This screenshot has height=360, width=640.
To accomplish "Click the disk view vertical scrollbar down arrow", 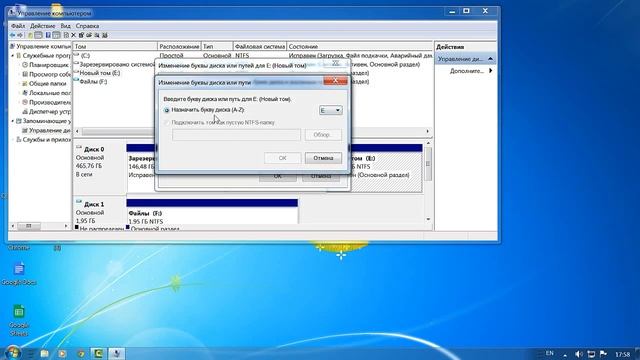I will (x=428, y=219).
